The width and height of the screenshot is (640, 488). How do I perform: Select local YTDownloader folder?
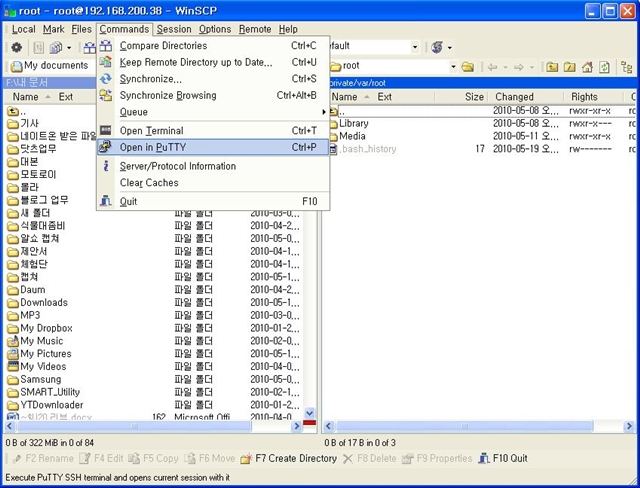(51, 405)
